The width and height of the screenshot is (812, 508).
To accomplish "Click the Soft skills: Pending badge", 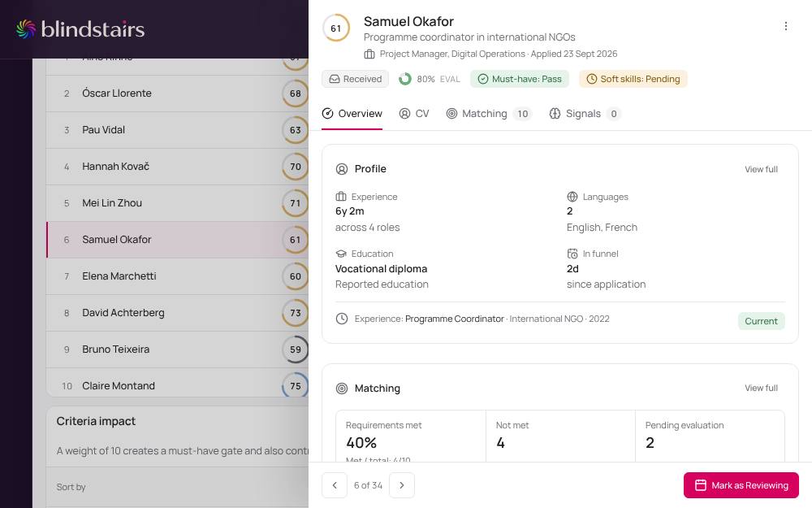I will (x=633, y=79).
